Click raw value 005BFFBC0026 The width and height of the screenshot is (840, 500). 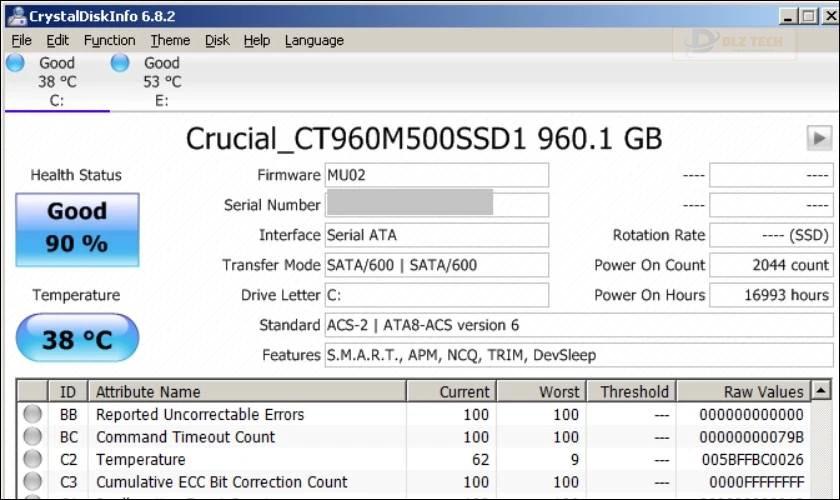click(x=752, y=459)
